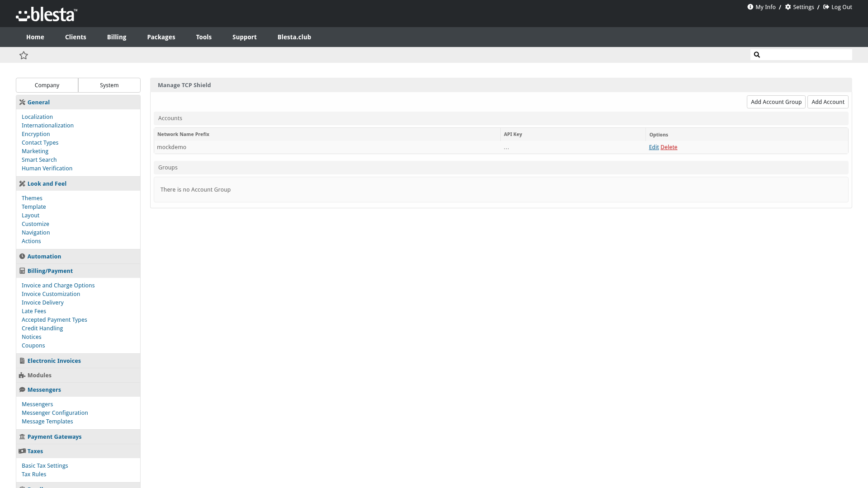Expand the Payment Gateways section
Viewport: 868px width, 488px height.
[78, 436]
